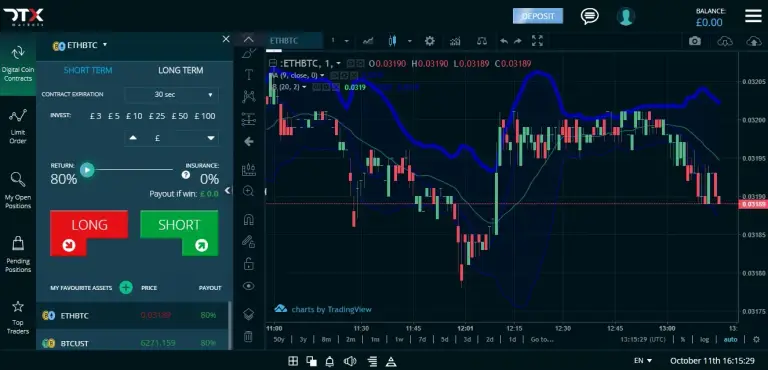Decrease invest amount with down arrow

(211, 138)
